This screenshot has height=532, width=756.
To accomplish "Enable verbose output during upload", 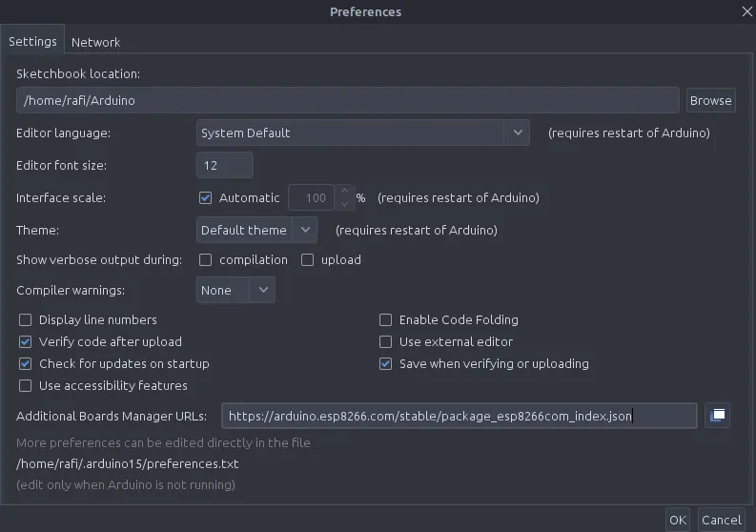I will [x=308, y=260].
